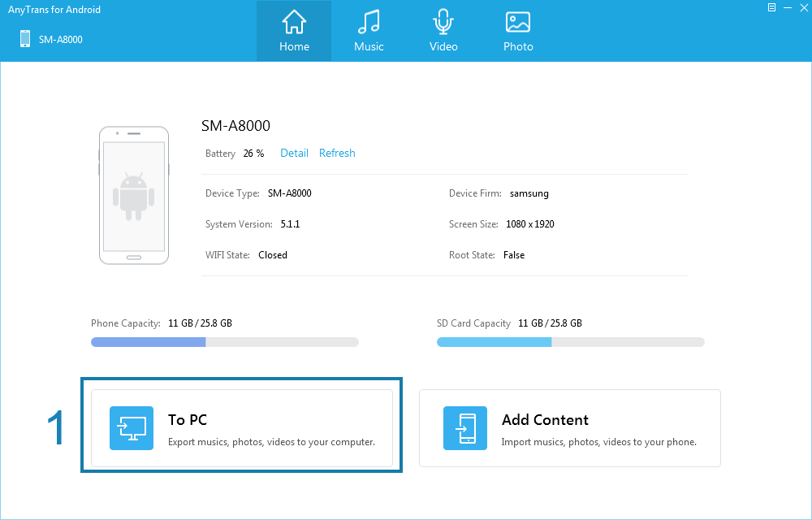
Task: Select the Root State False value
Action: (x=514, y=255)
